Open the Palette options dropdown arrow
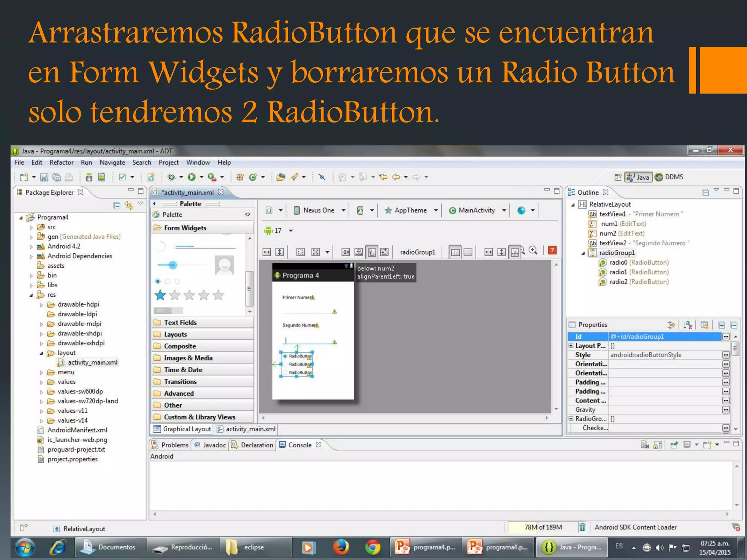 248,215
